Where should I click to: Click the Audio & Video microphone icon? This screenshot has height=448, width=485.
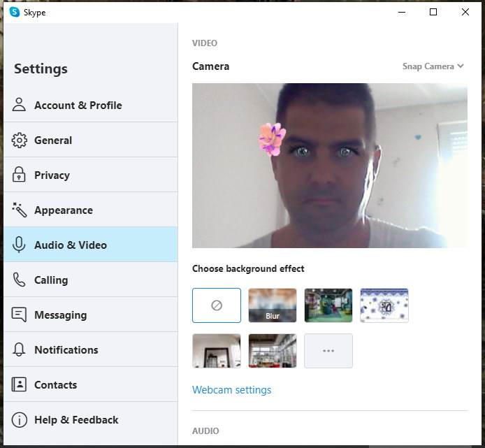pyautogui.click(x=20, y=245)
